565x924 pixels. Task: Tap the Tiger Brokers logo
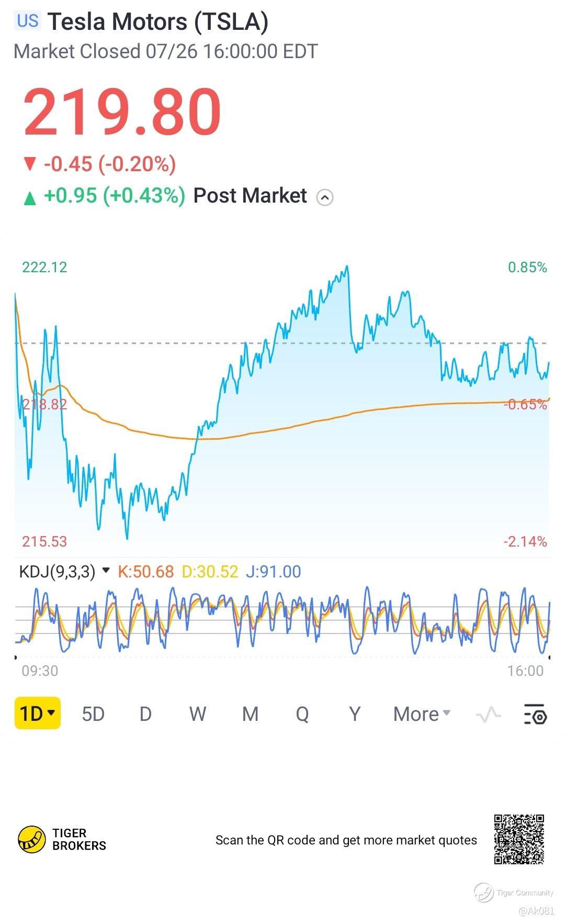point(31,840)
